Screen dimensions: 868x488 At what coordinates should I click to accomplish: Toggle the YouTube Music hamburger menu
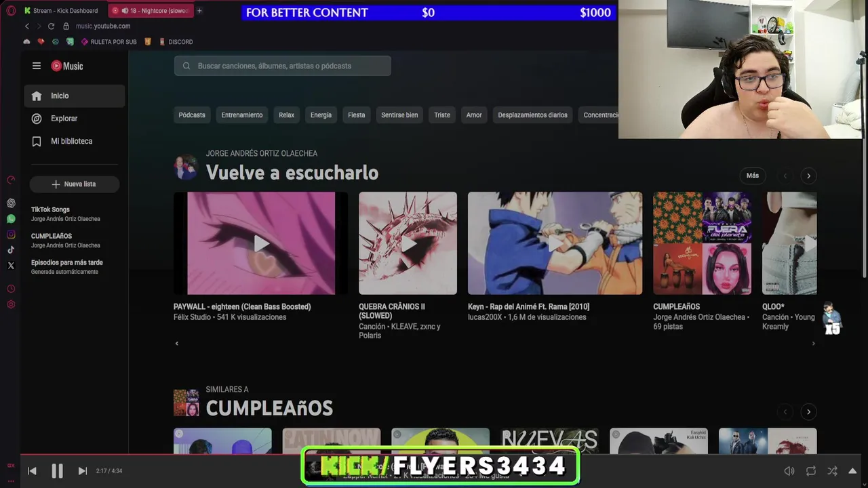coord(37,66)
